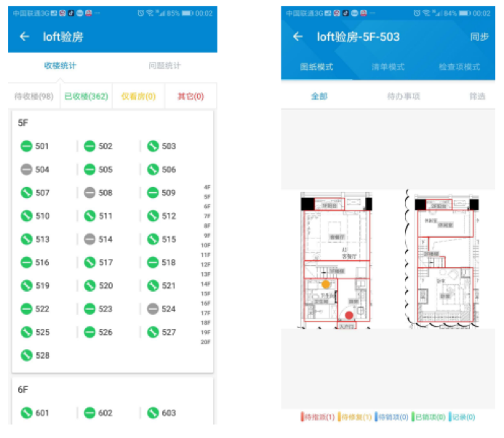Viewport: 504px width, 438px height.
Task: Tap the green icon of room 516
Action: (x=26, y=263)
